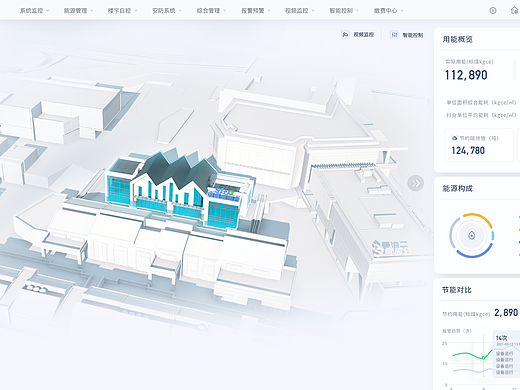Click the 视频监控 button above the map
The image size is (520, 390).
coord(358,34)
